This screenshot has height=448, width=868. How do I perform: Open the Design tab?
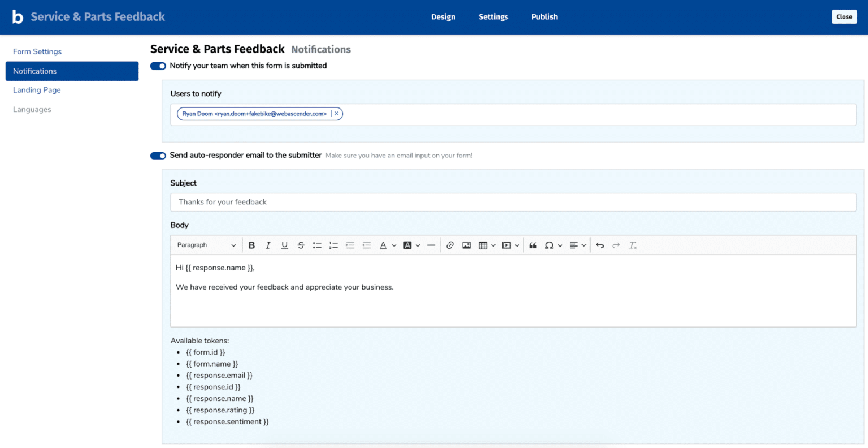pyautogui.click(x=443, y=17)
